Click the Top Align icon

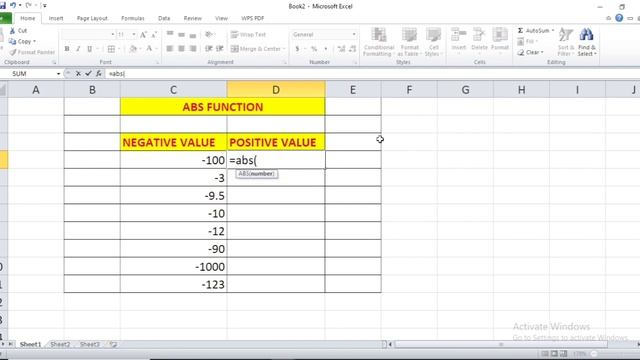(x=170, y=34)
